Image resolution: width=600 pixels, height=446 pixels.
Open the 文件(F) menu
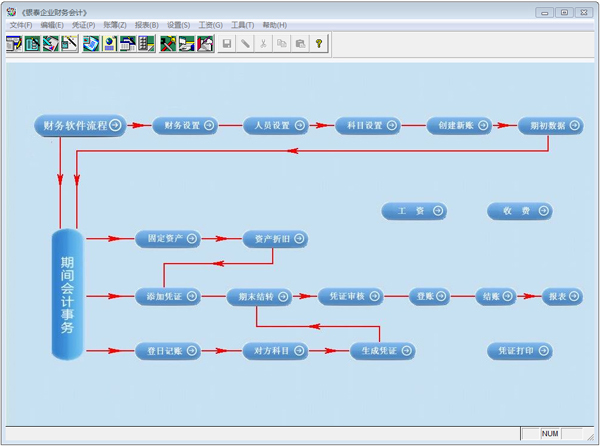tap(22, 24)
